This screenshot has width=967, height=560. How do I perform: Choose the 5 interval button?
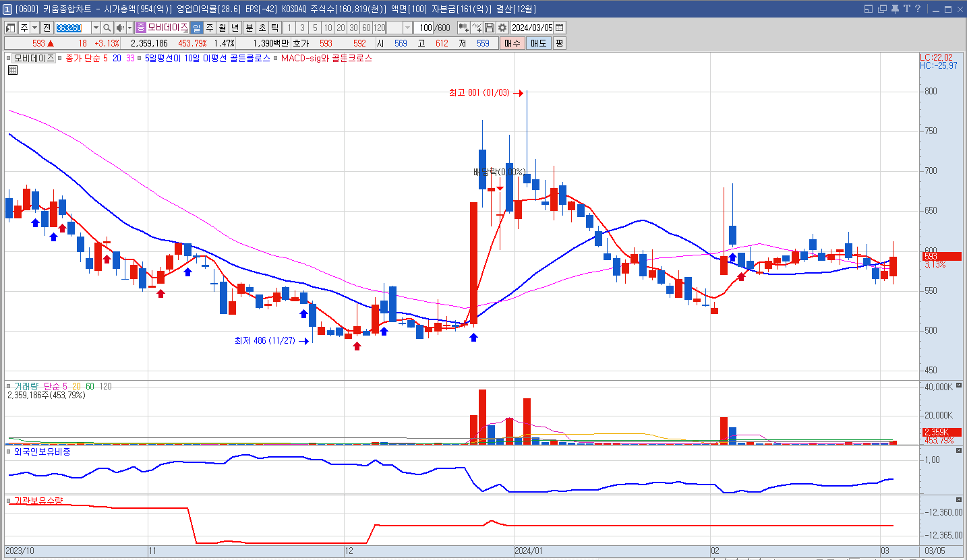click(x=315, y=28)
